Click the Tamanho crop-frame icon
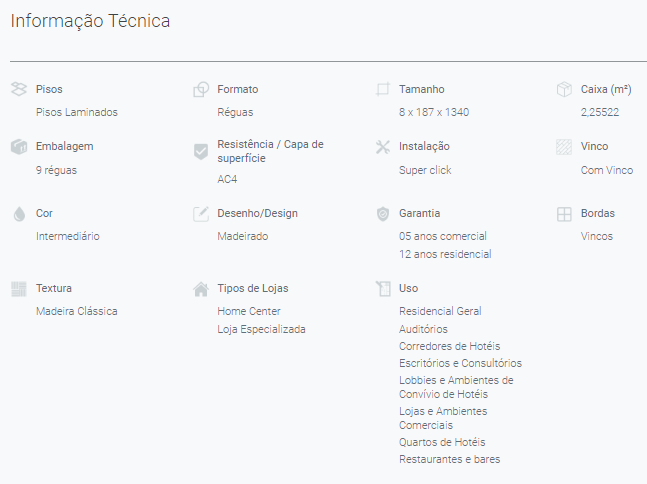Screen dimensions: 647x484 click(383, 89)
